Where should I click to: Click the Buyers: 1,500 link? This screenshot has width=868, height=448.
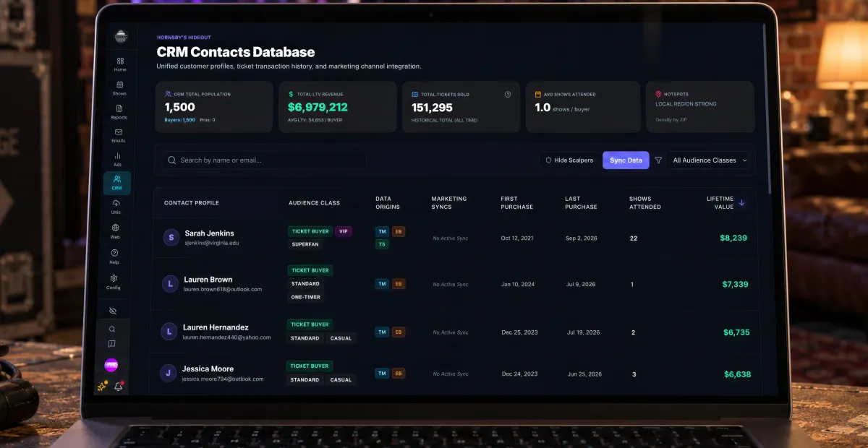[180, 120]
